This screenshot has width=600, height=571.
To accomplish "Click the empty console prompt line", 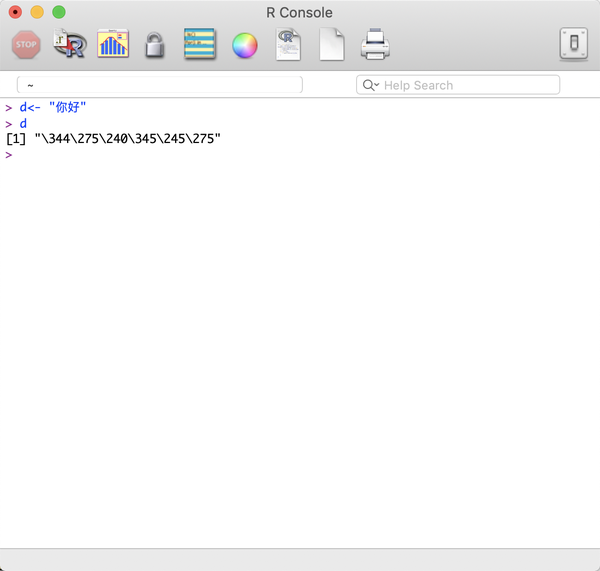I will [200, 155].
